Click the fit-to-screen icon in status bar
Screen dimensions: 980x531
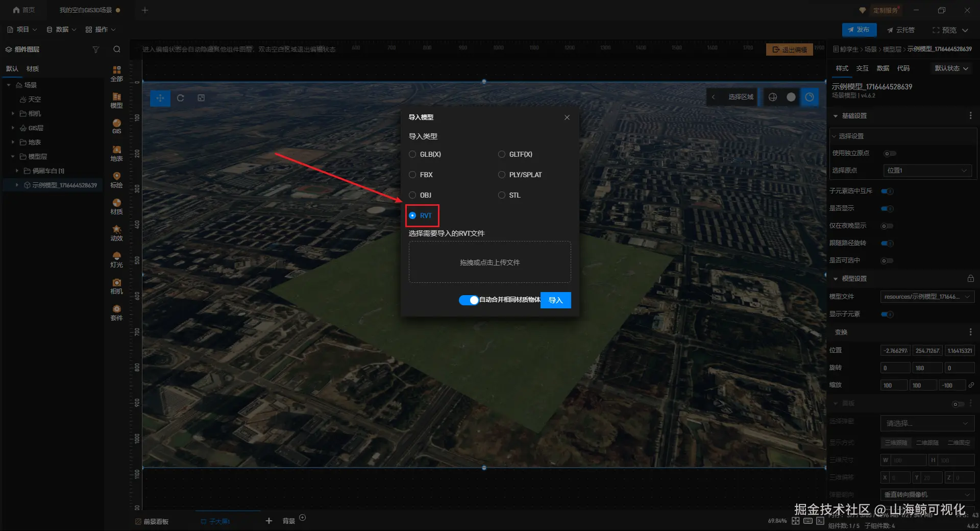[796, 521]
